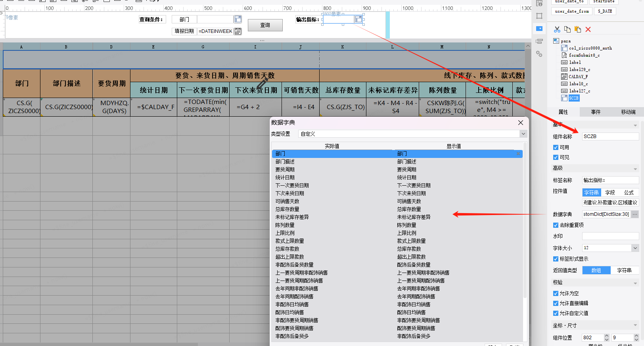Click the empty 水印 input field

(x=611, y=236)
